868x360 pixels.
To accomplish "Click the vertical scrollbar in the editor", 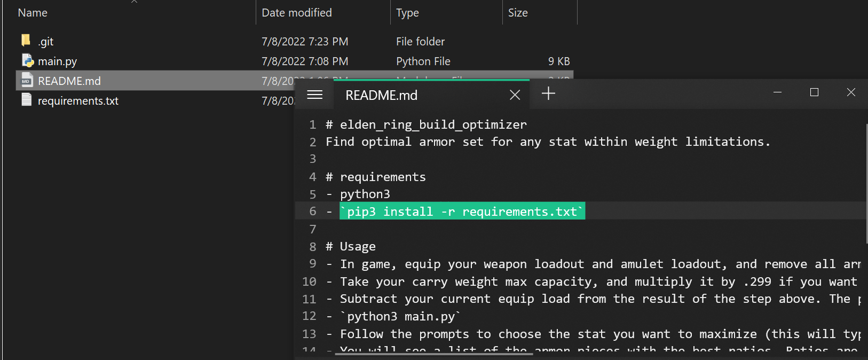I will pyautogui.click(x=866, y=183).
